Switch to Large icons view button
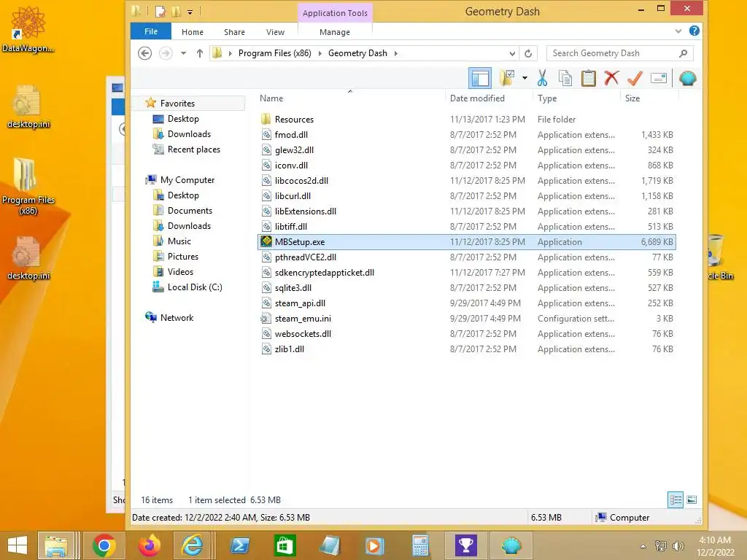747x560 pixels. point(692,499)
